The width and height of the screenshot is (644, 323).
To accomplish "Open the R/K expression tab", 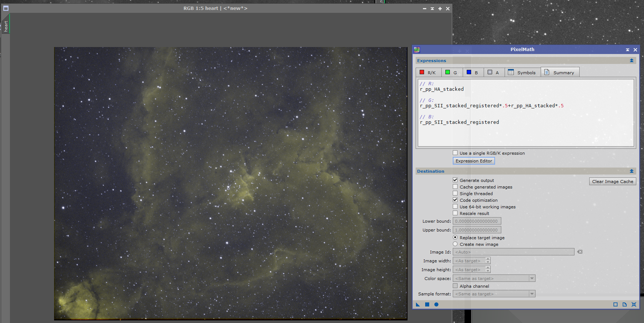I will (x=428, y=72).
